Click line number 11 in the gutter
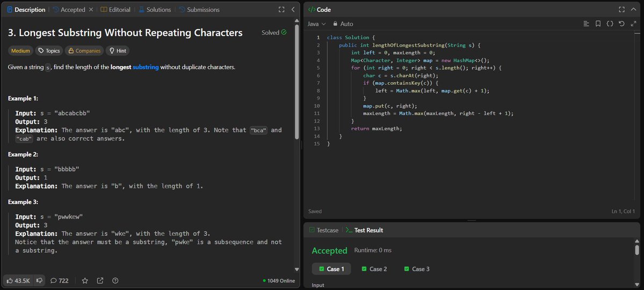Viewport: 644px width, 290px height. tap(317, 113)
